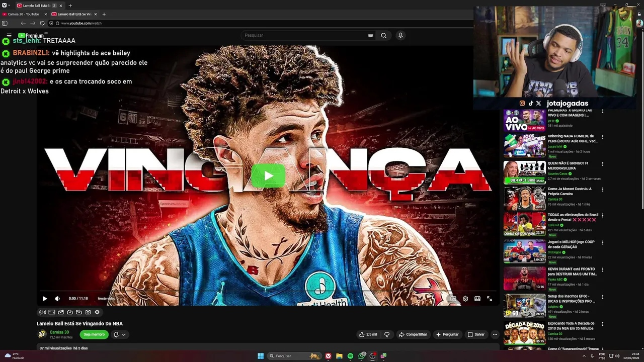Open WhatsApp from the taskbar

tap(362, 356)
